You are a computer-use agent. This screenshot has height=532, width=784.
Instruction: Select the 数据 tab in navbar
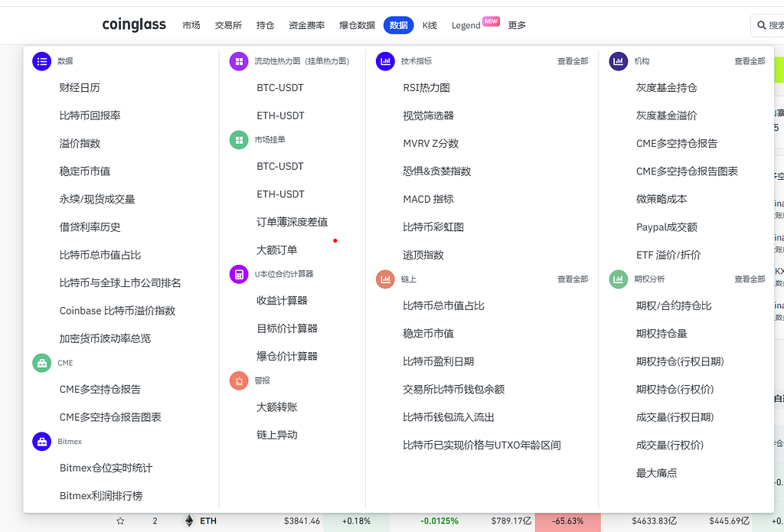click(x=398, y=25)
